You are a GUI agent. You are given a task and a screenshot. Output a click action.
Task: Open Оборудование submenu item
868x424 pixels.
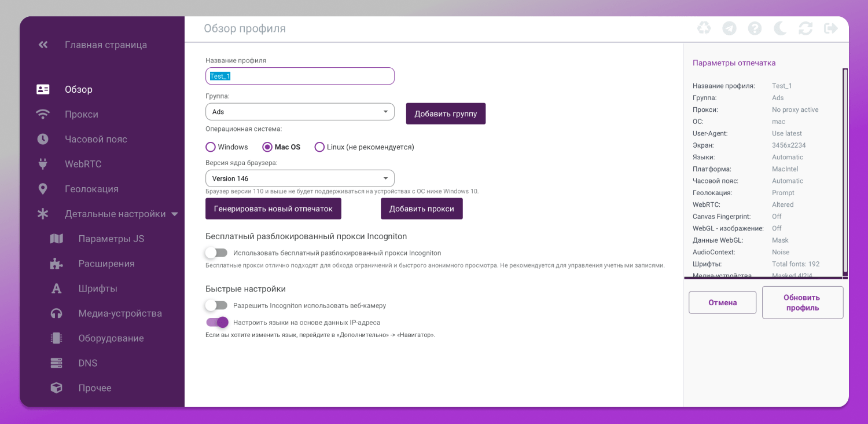[x=111, y=338]
